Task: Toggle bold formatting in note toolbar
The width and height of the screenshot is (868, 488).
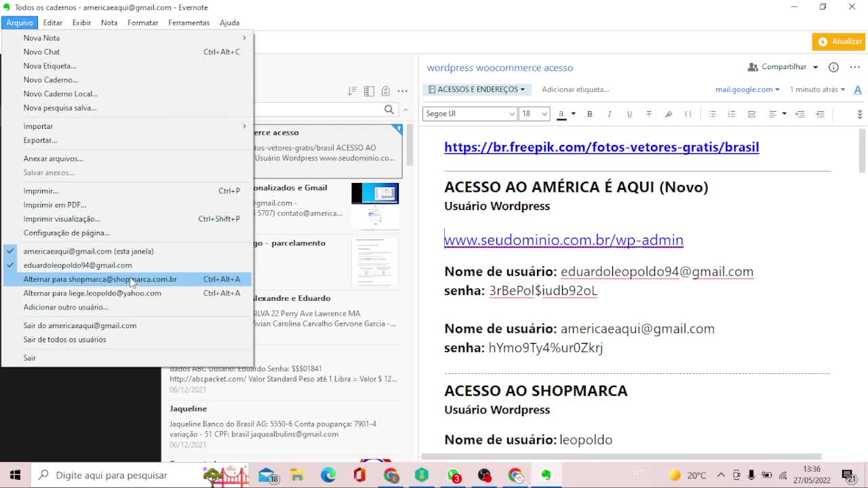Action: 590,114
